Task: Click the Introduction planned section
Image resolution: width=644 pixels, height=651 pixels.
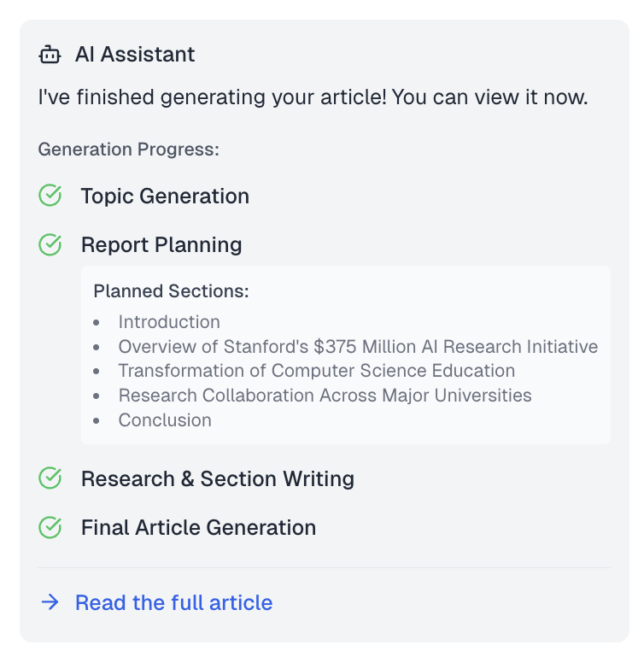Action: [169, 322]
